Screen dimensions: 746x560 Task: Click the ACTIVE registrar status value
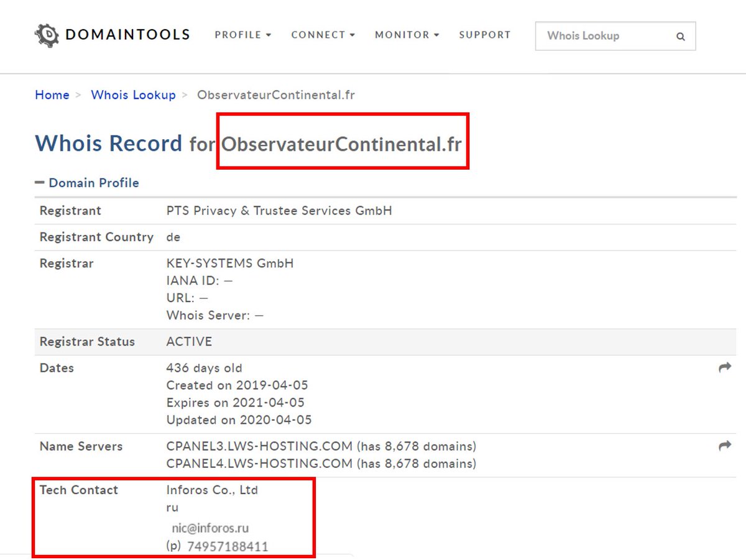click(189, 342)
